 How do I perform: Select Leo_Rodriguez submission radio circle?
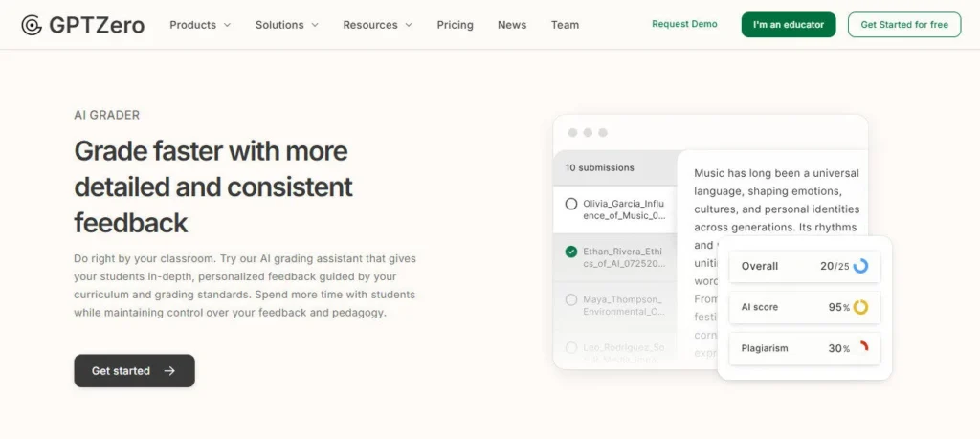click(571, 347)
